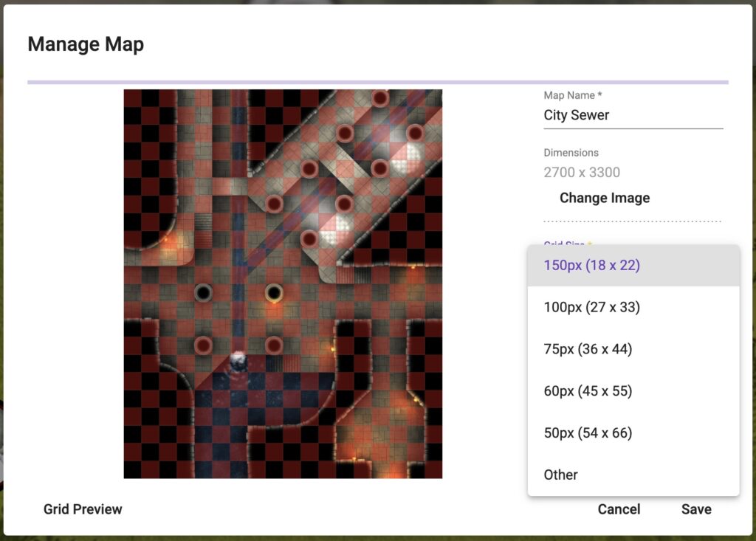The image size is (756, 541).
Task: Click the Dimensions label
Action: pos(571,152)
